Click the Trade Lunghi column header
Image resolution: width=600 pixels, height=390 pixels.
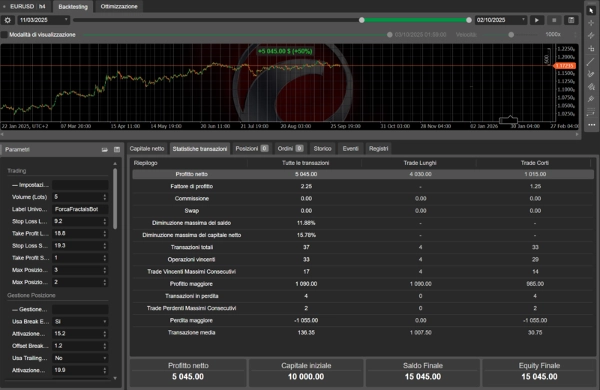tap(420, 163)
